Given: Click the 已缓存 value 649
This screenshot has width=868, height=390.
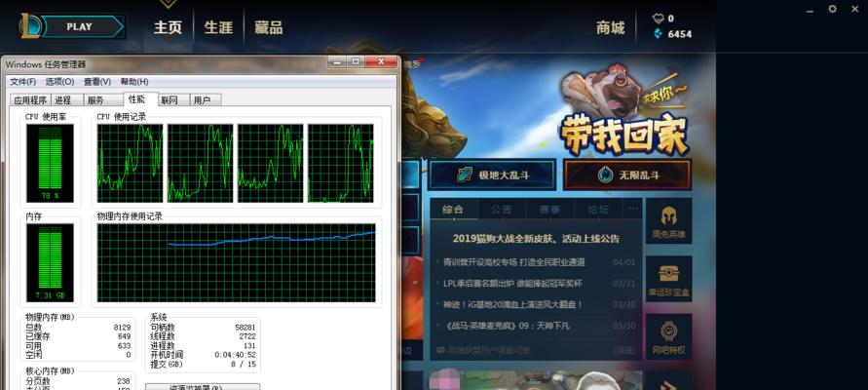Looking at the screenshot, I should [x=124, y=336].
